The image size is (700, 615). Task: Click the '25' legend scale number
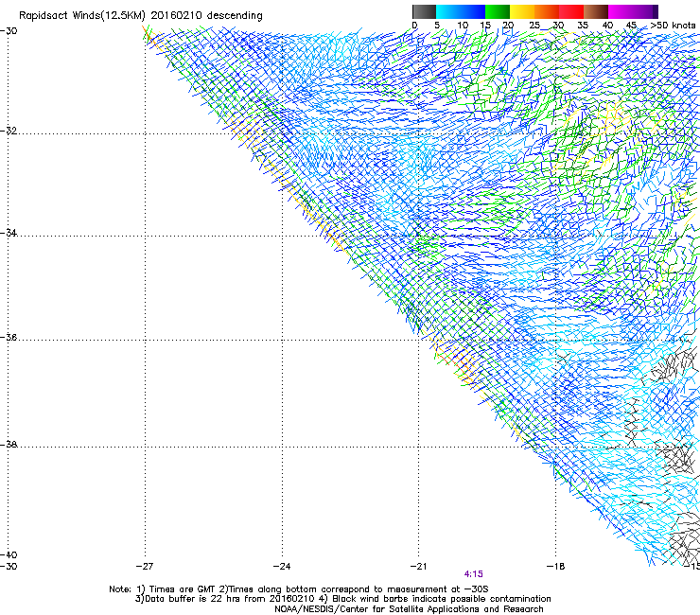tap(534, 25)
